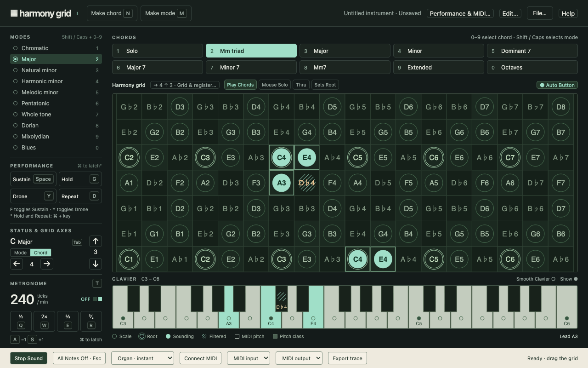Click the Make chord button

[112, 13]
